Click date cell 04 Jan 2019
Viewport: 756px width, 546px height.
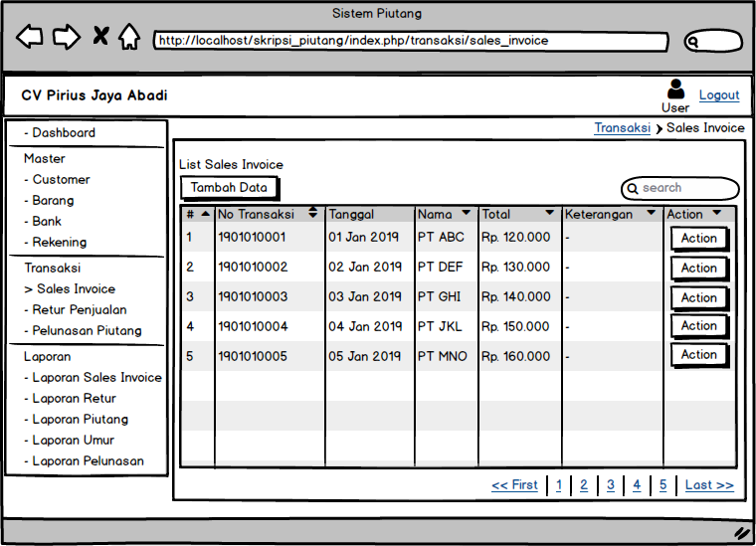pyautogui.click(x=365, y=327)
